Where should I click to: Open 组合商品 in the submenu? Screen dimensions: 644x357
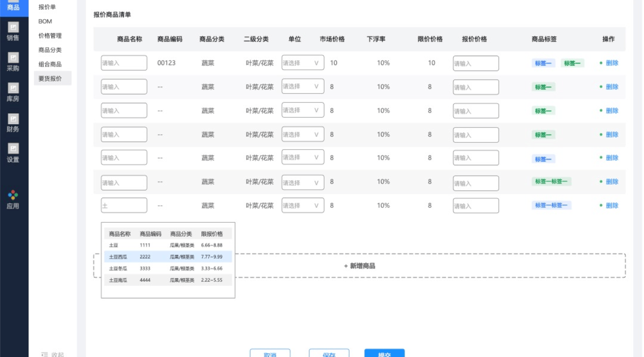[x=50, y=64]
